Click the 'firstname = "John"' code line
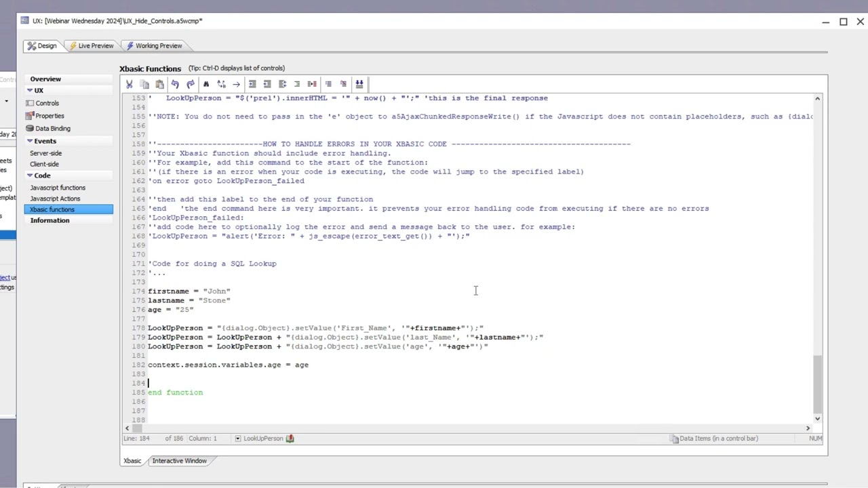The height and width of the screenshot is (488, 868). [x=189, y=291]
